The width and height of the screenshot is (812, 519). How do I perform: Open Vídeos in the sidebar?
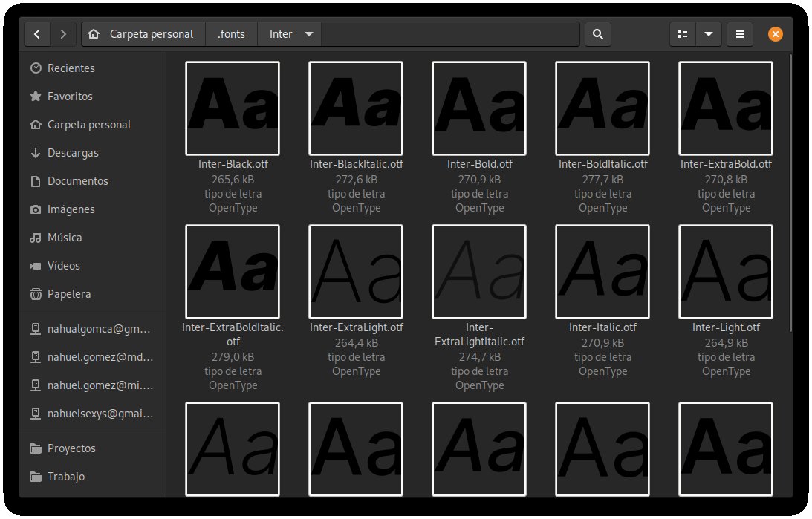[93, 266]
